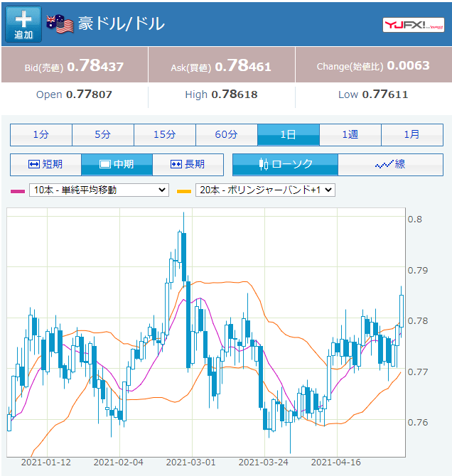Screen dimensions: 452x476
Task: Switch chart range to 短期
Action: [x=45, y=165]
